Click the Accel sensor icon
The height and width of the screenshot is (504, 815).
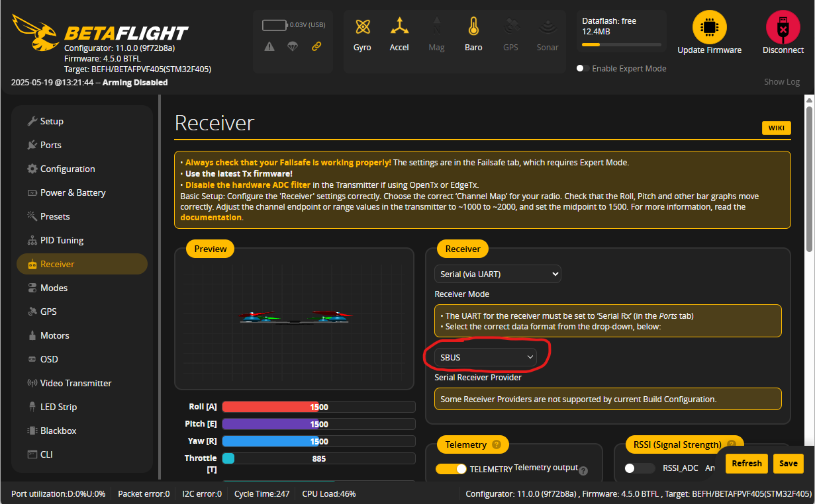click(x=399, y=27)
